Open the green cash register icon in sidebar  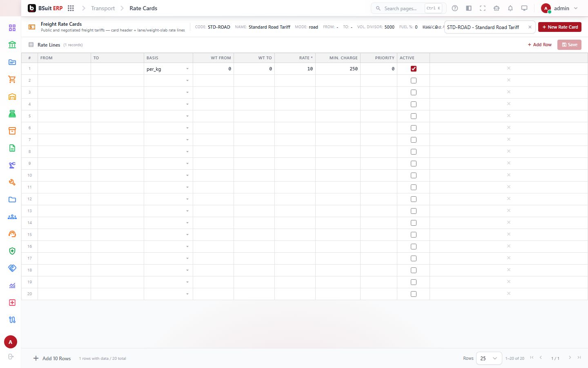(12, 114)
